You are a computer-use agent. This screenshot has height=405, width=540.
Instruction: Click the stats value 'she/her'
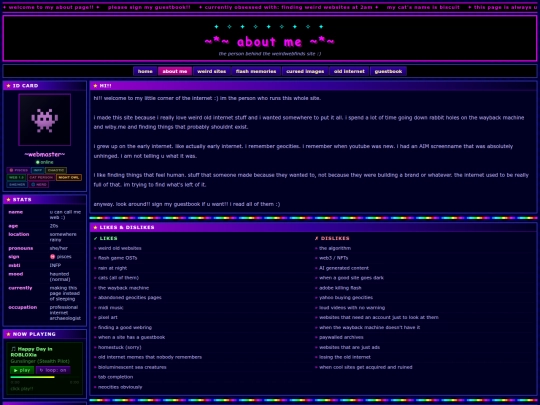(59, 248)
